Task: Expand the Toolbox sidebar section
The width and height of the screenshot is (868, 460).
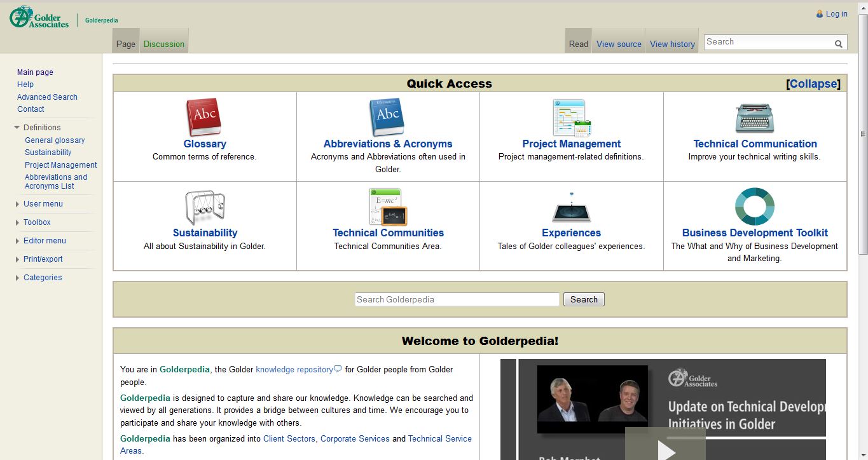Action: [37, 222]
